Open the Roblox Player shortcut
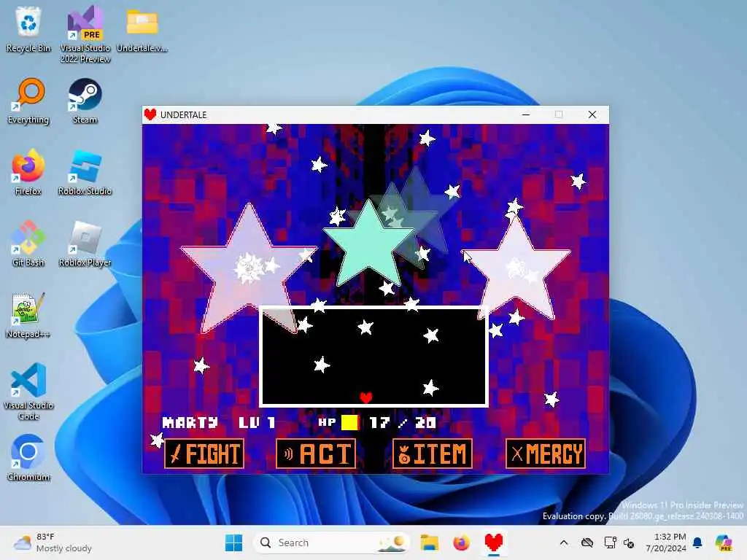Screen dimensions: 747x560 (x=85, y=244)
